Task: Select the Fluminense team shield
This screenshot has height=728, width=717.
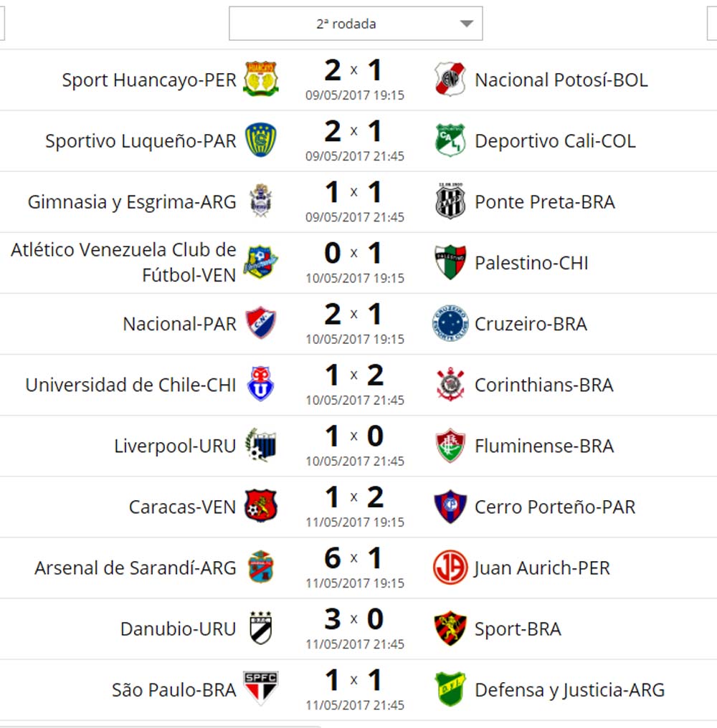Action: pyautogui.click(x=450, y=446)
